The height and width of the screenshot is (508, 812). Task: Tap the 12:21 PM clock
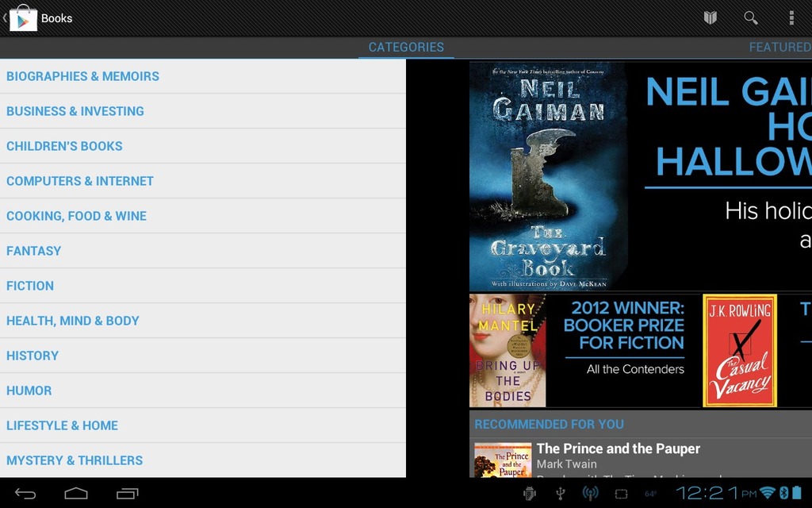tap(716, 492)
